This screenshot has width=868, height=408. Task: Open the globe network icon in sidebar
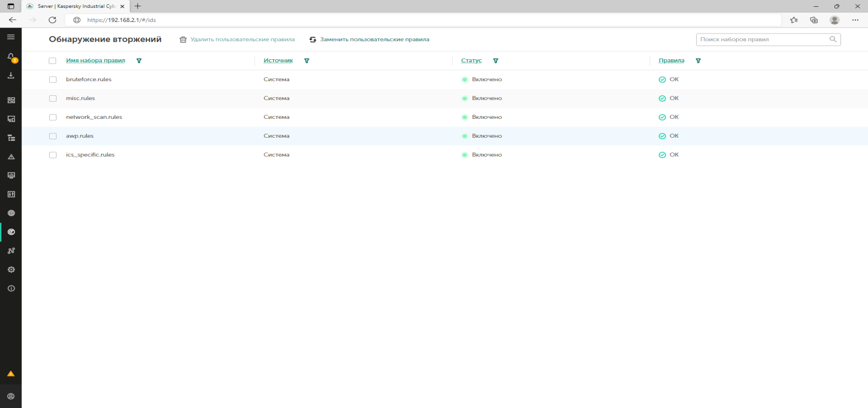point(11,213)
